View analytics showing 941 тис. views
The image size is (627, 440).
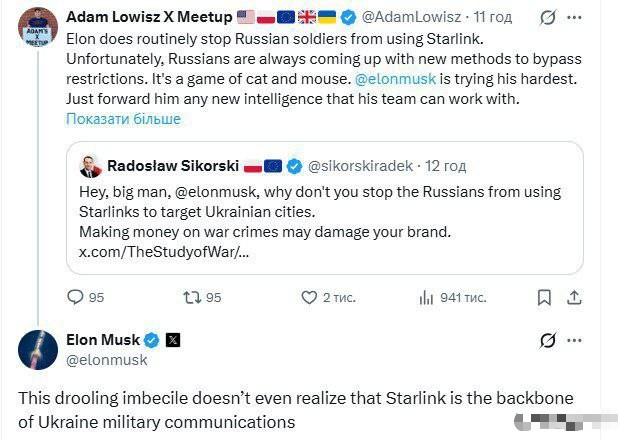click(426, 297)
